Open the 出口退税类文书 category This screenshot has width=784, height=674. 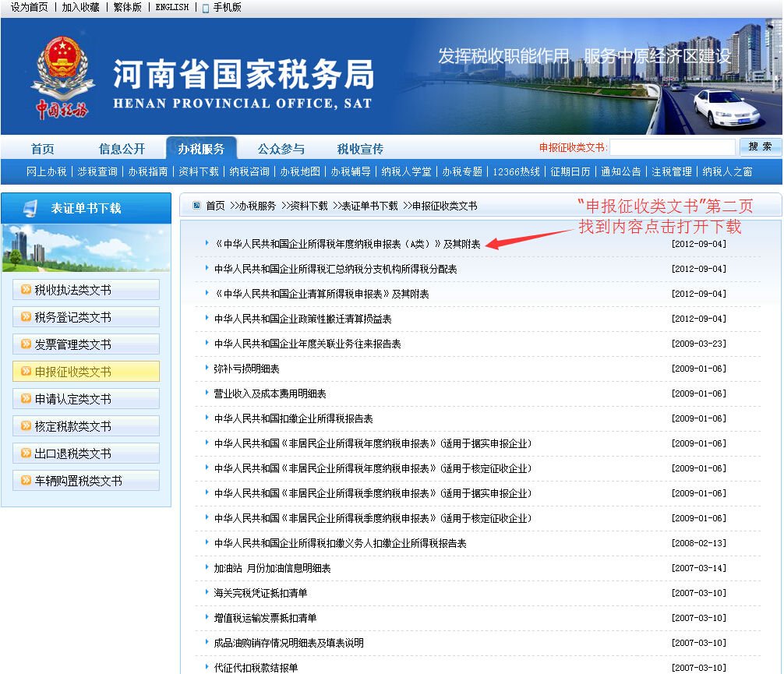pos(86,453)
